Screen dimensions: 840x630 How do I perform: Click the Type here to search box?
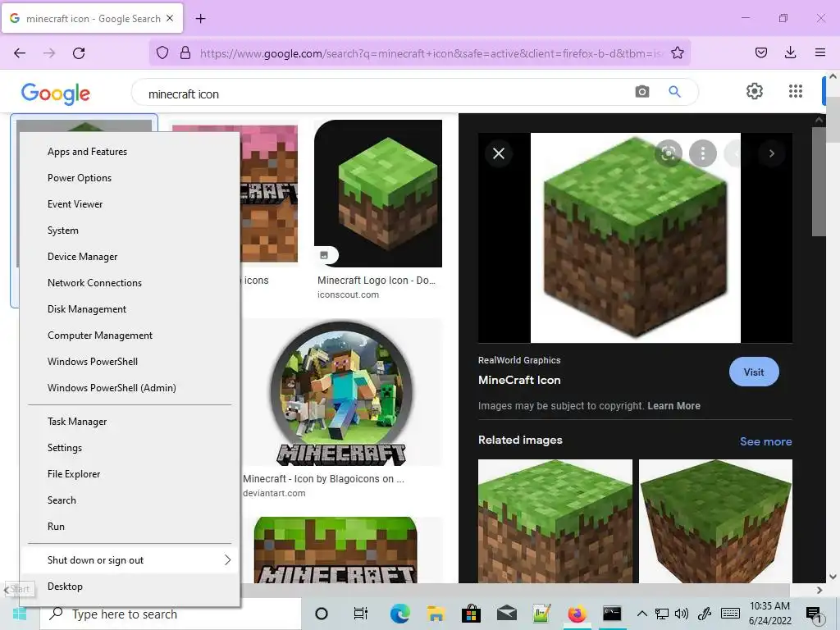click(x=171, y=614)
